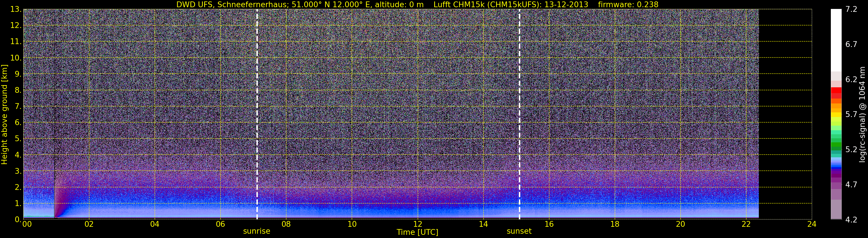The width and height of the screenshot is (868, 238).
Task: Click the '1.' tick on the height axis
Action: (x=18, y=203)
